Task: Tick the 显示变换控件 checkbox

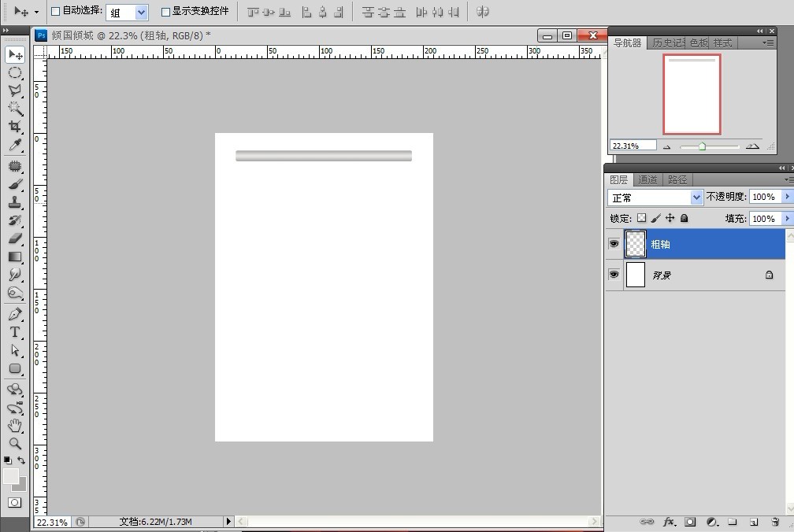Action: tap(165, 12)
